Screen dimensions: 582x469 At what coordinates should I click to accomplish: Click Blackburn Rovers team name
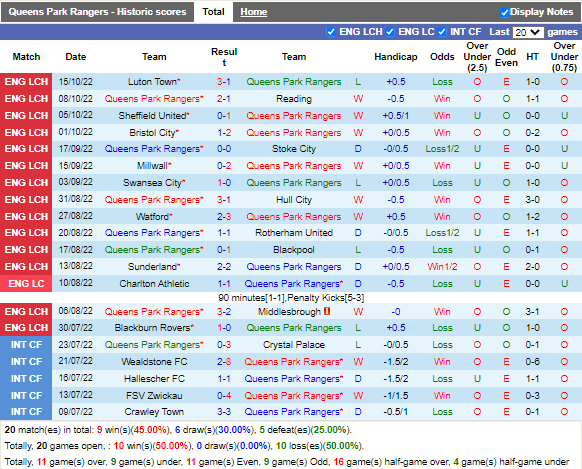(x=152, y=328)
